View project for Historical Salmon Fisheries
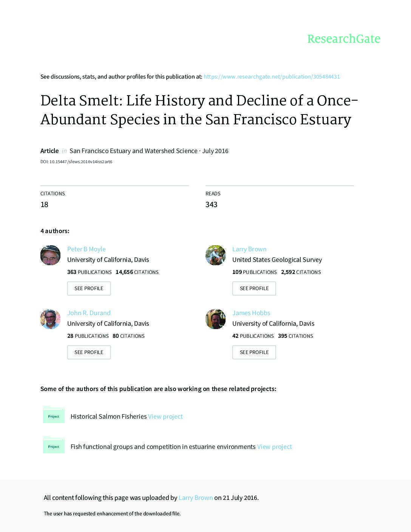 [165, 416]
